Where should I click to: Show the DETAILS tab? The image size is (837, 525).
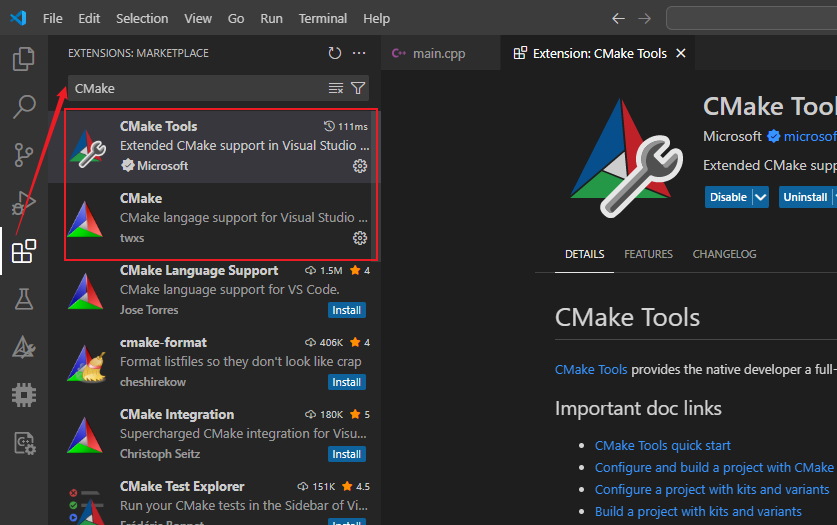tap(585, 254)
